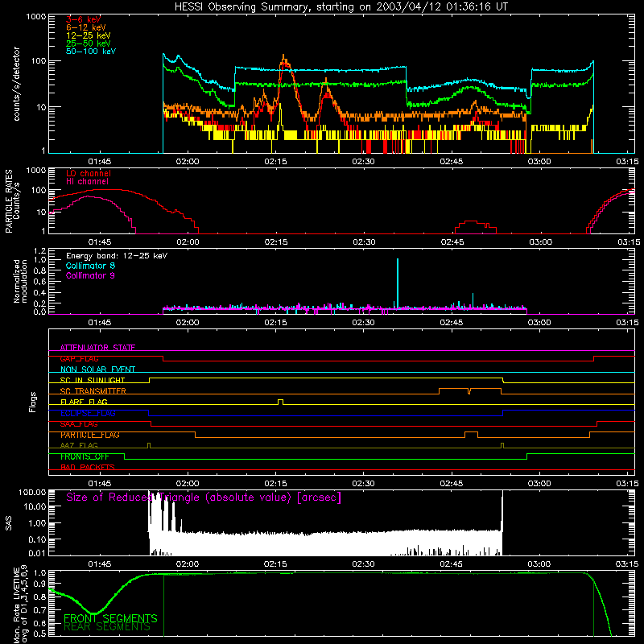Click the 1.2 value on the modulation axis

(39, 251)
